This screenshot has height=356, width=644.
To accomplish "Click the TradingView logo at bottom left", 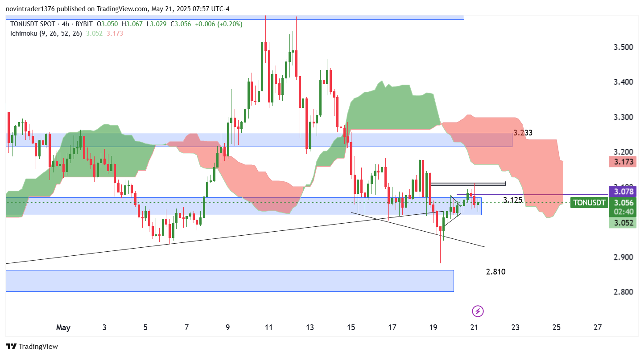I will (x=32, y=346).
